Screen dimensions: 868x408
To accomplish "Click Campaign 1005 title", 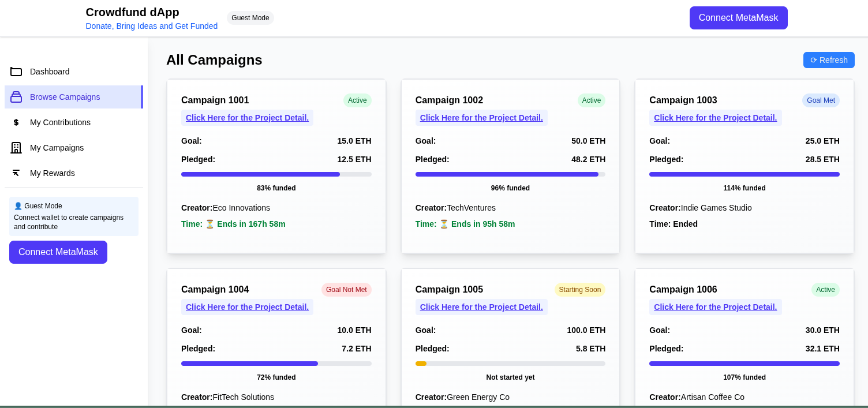I will (x=449, y=290).
